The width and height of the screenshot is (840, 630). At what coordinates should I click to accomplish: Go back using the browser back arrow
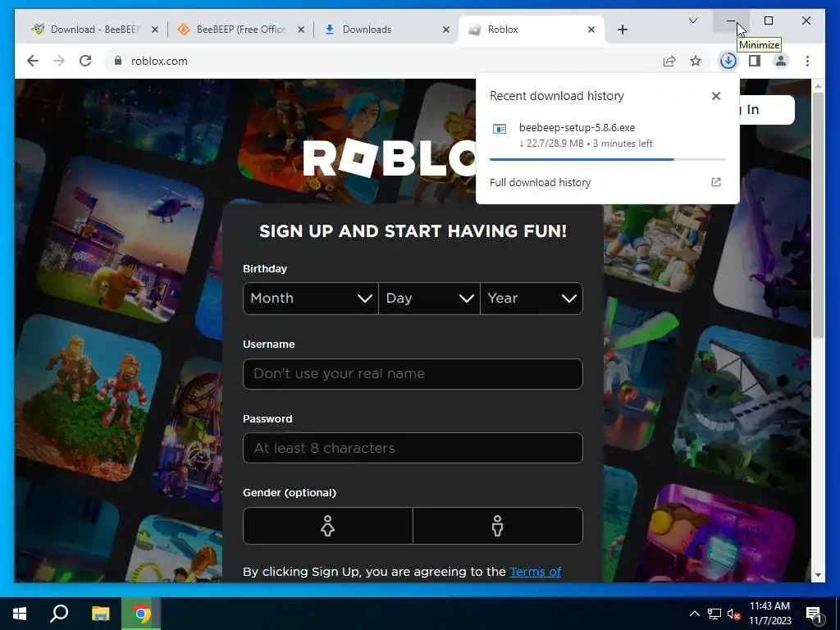pos(33,61)
